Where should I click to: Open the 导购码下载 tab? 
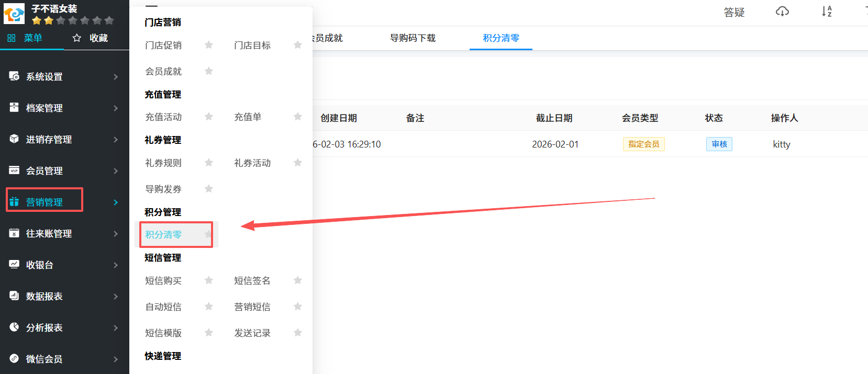[413, 38]
